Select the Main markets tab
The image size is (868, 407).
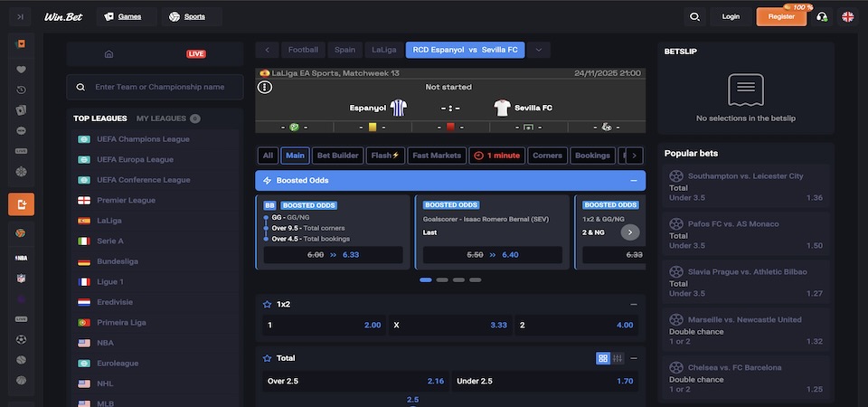tap(295, 156)
